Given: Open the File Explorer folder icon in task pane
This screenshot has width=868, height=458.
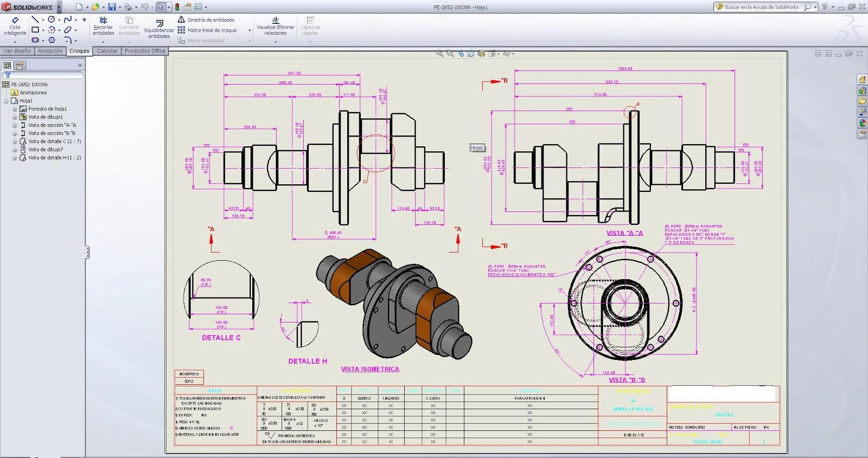Looking at the screenshot, I should point(862,101).
